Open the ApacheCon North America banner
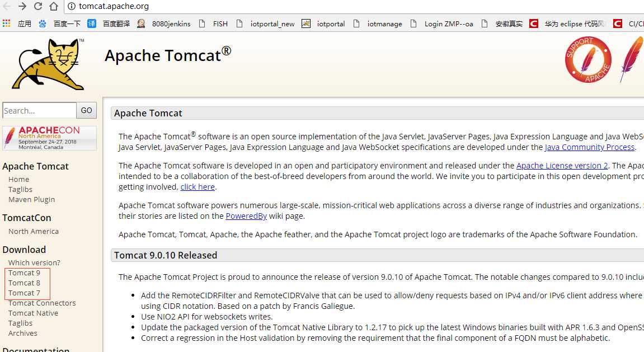Screen dimensions: 644x352 [50, 138]
